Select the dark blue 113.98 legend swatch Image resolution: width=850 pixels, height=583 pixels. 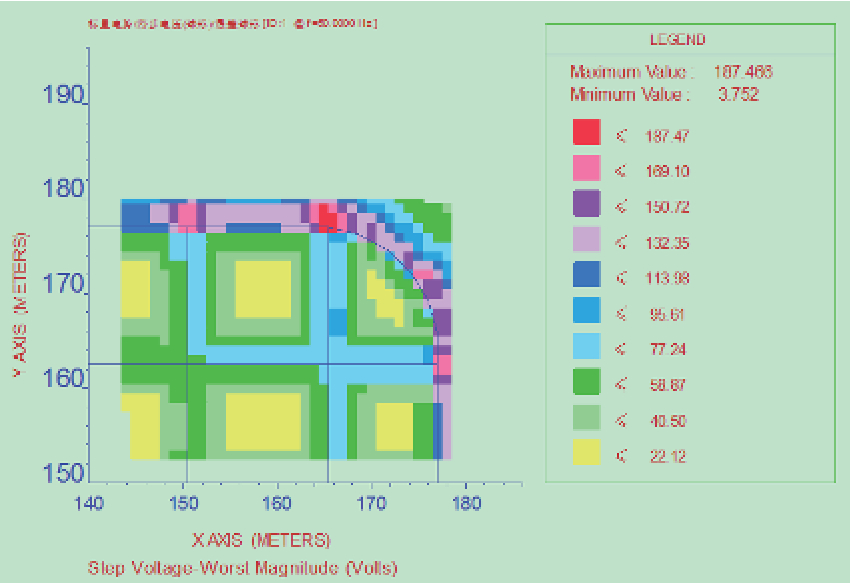586,277
